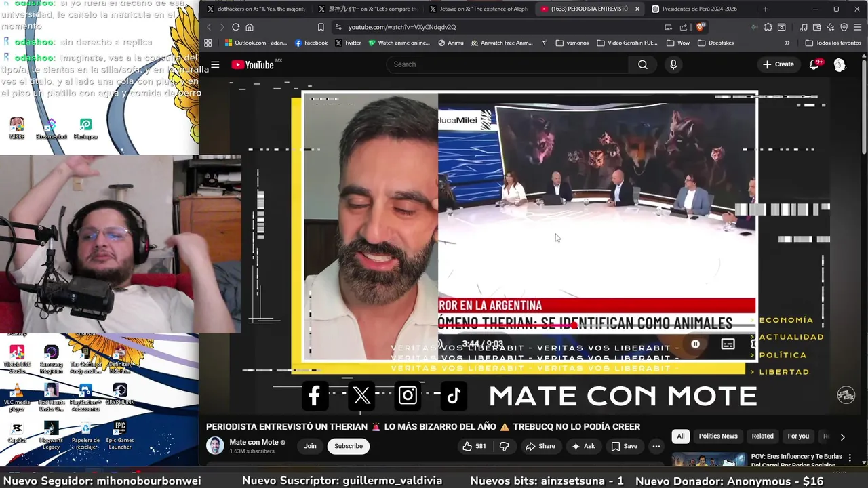
Task: Expand hidden bookmarks with double chevron
Action: (787, 43)
